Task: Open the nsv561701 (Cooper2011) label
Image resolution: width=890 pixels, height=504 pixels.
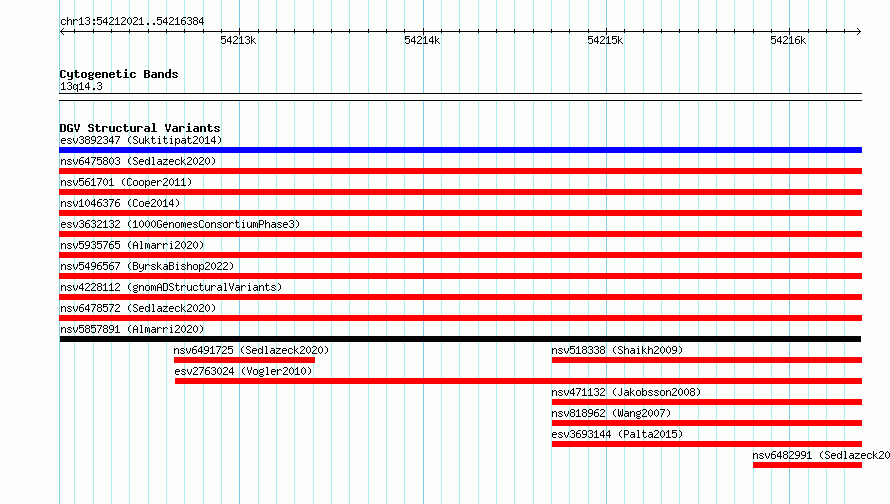Action: tap(126, 182)
